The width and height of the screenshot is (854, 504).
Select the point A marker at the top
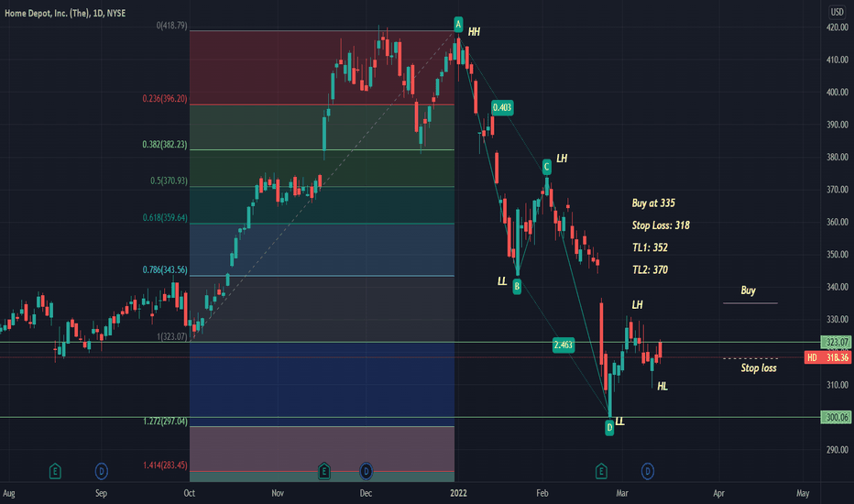tap(458, 24)
